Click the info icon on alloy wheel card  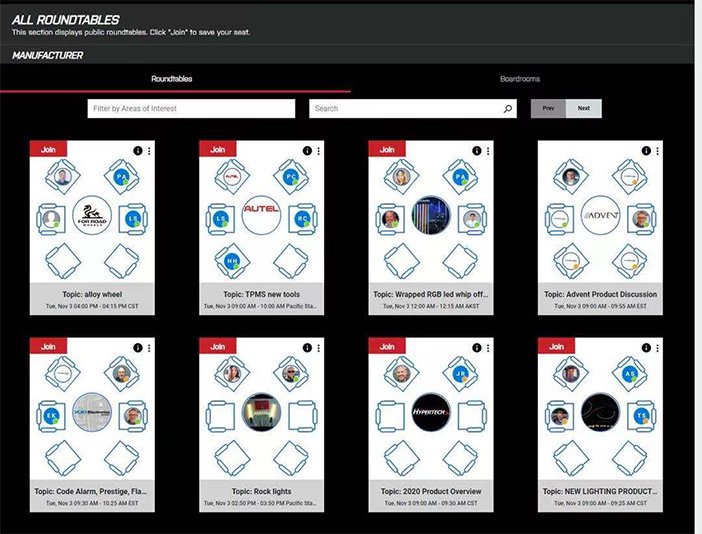[137, 151]
